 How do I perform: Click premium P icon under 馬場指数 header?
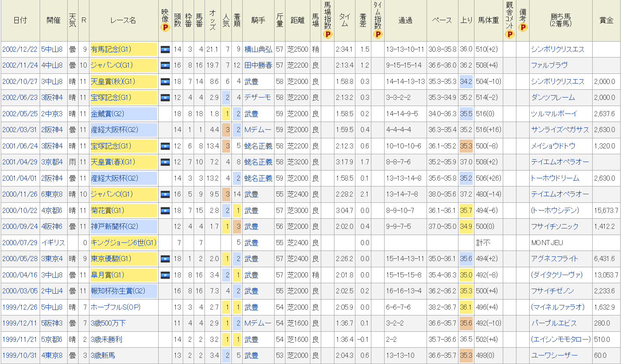327,34
